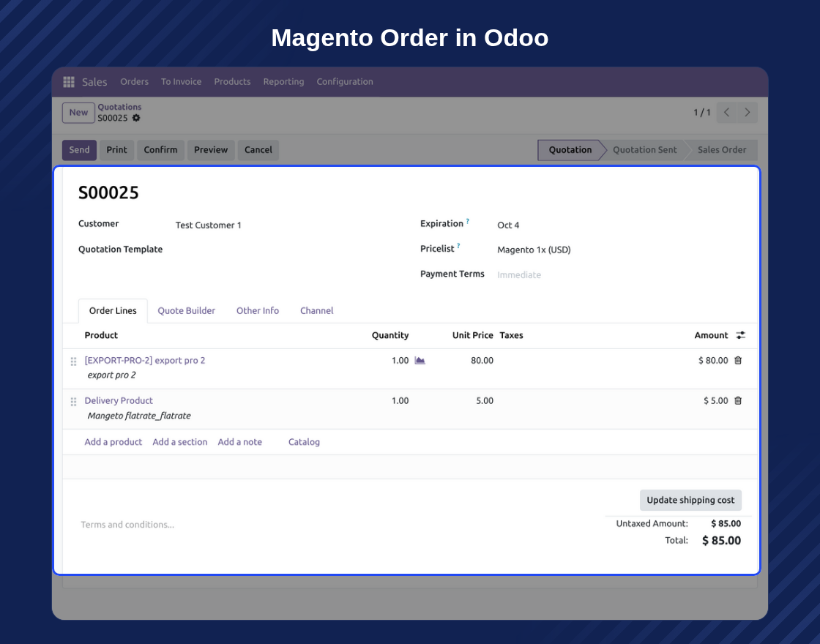This screenshot has height=644, width=820.
Task: Click Add a note link
Action: 239,442
